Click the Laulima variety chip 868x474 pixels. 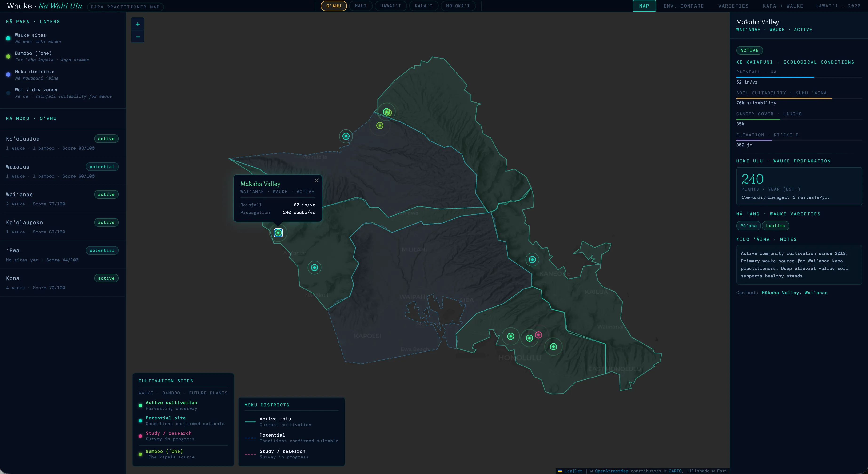coord(775,226)
